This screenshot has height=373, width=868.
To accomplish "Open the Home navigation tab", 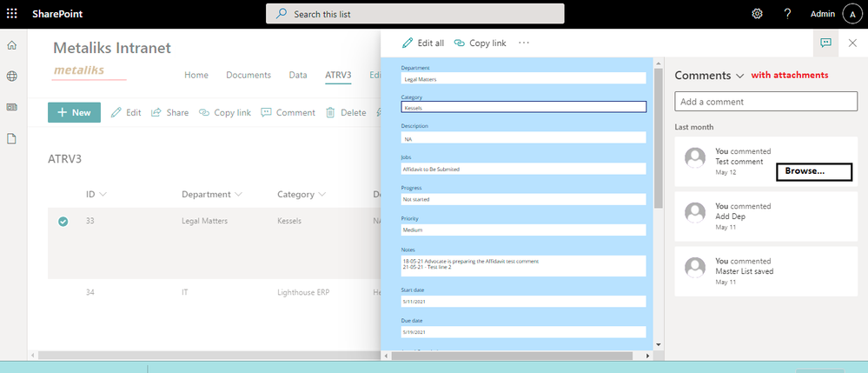I will (x=196, y=75).
